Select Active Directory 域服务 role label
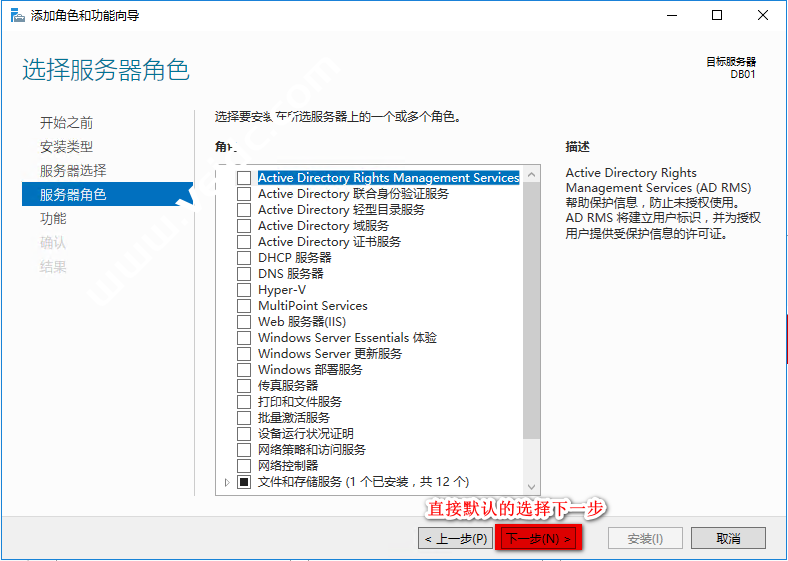The height and width of the screenshot is (561, 788). pos(323,226)
